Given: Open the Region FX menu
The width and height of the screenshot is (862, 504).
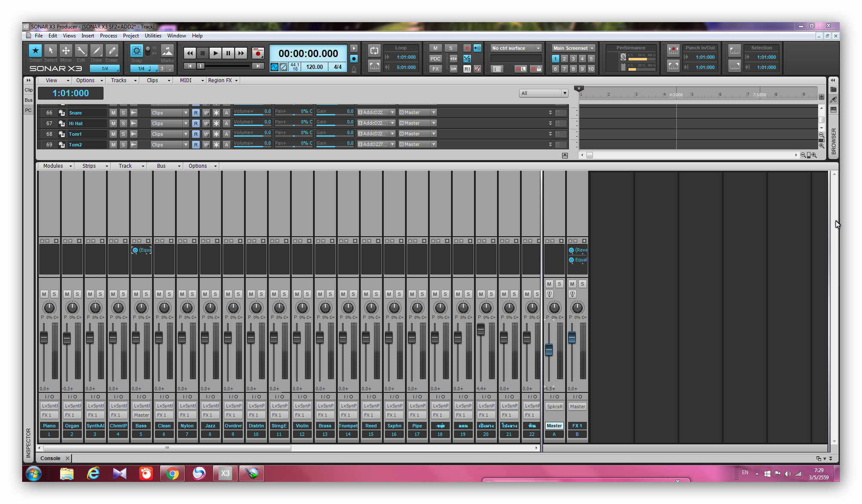Looking at the screenshot, I should 222,80.
